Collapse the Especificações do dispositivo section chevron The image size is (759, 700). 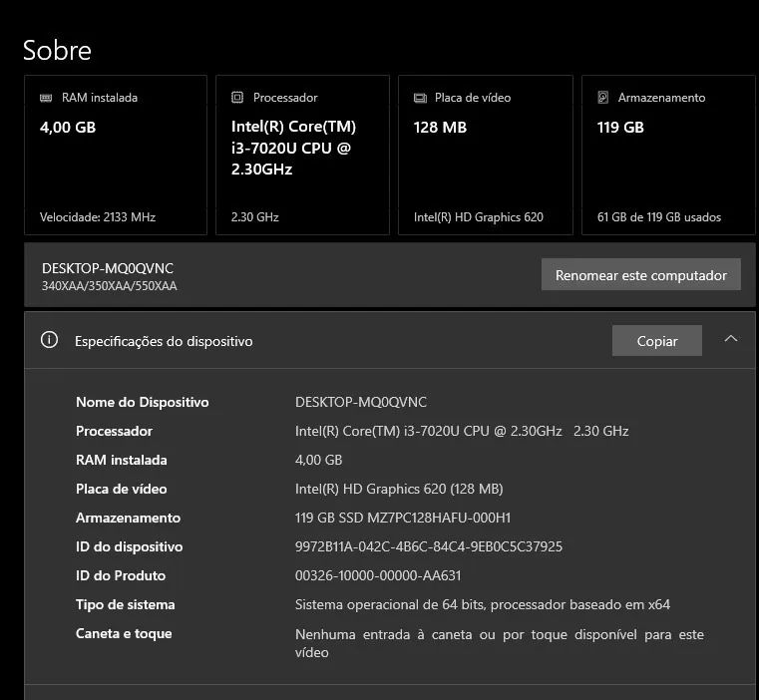click(x=731, y=339)
